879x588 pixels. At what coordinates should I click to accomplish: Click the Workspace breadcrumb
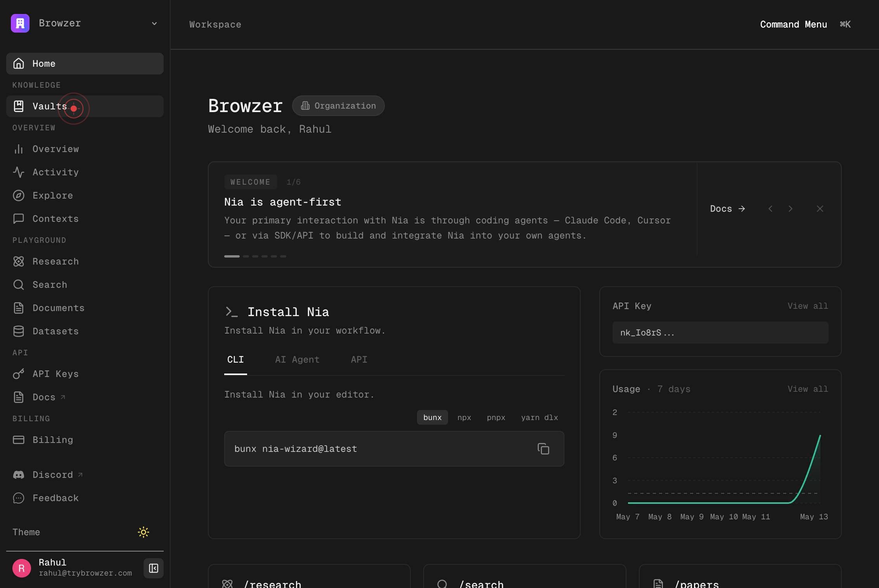click(x=215, y=24)
